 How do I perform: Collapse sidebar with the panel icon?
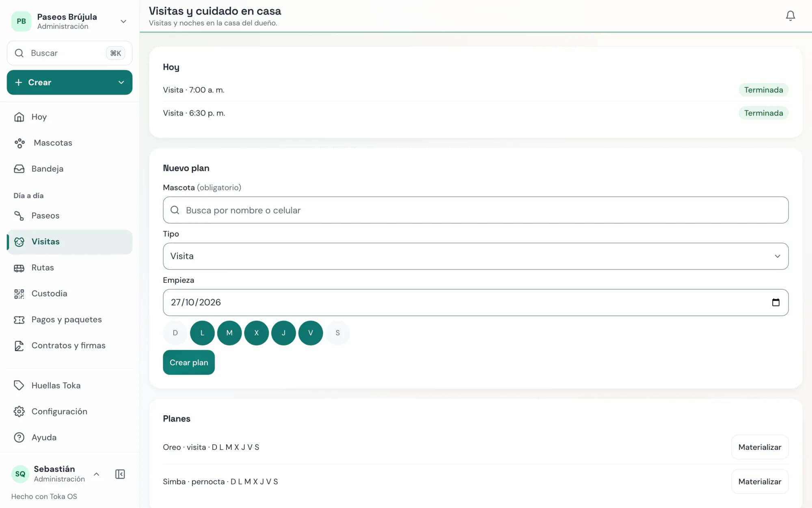click(x=120, y=474)
